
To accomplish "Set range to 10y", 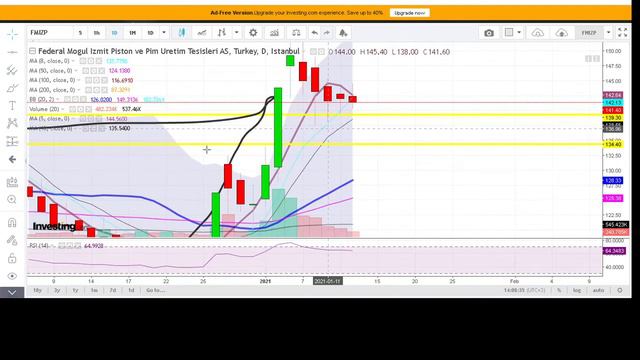I will coord(37,290).
